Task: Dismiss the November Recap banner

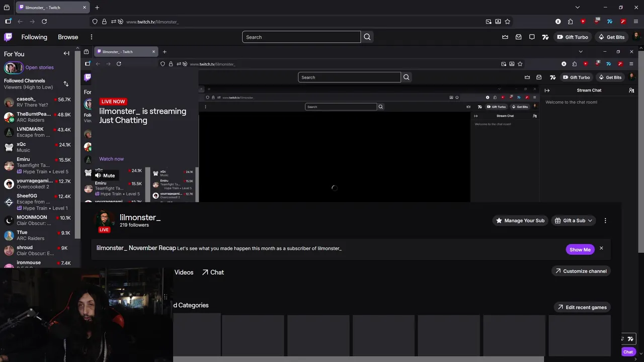Action: coord(601,248)
